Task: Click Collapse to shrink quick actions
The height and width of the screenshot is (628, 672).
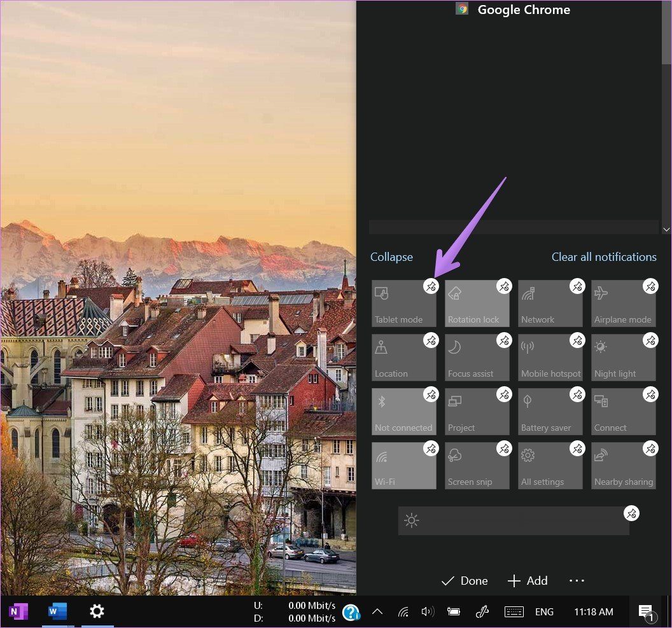Action: (x=391, y=257)
